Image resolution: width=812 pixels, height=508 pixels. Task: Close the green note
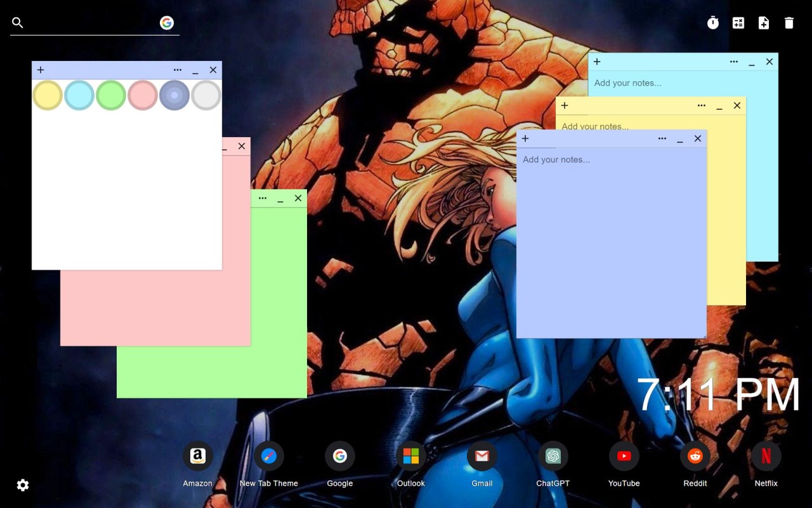click(x=298, y=198)
